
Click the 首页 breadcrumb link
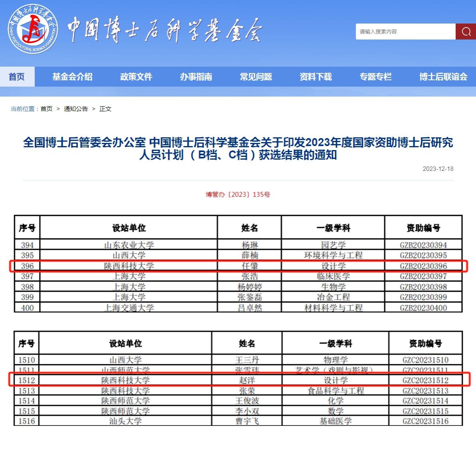46,109
